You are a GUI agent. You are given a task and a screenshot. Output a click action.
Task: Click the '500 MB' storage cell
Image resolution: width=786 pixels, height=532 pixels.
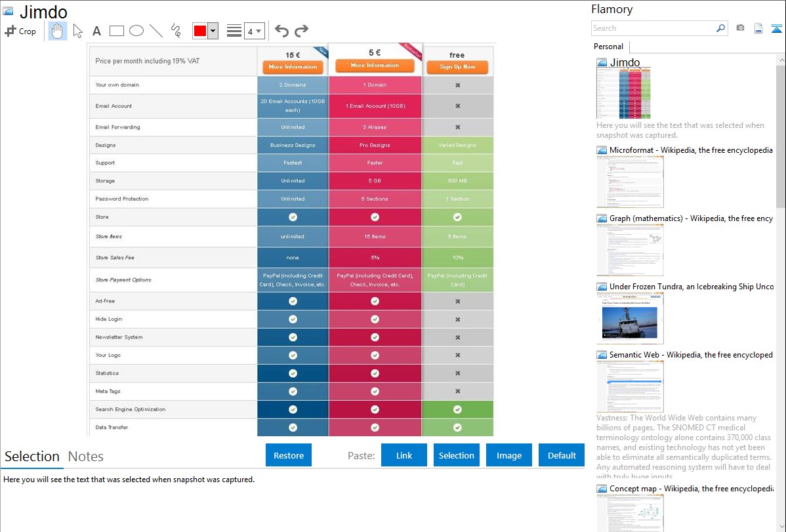(457, 180)
